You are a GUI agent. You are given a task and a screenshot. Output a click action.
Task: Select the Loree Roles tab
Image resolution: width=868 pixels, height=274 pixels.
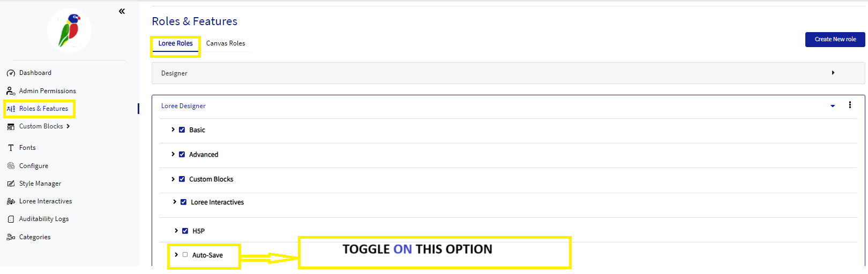[x=175, y=43]
